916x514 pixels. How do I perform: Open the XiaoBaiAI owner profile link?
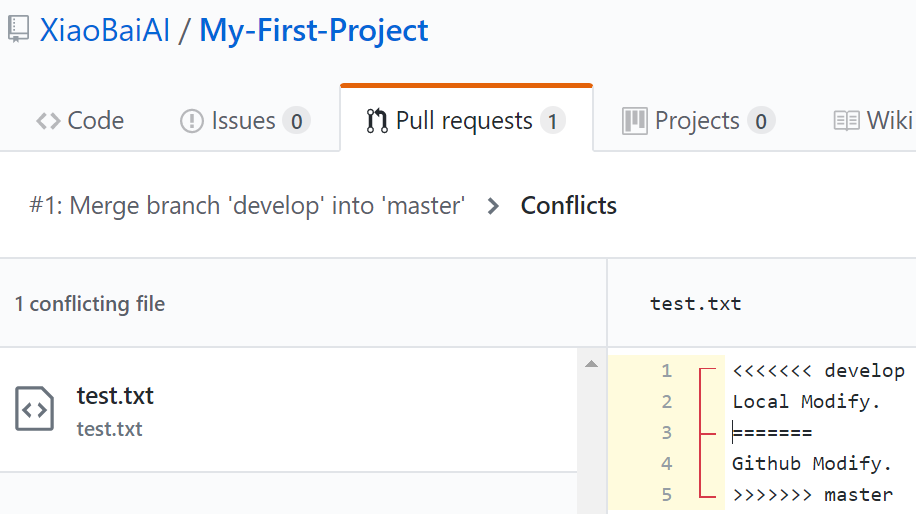click(104, 30)
